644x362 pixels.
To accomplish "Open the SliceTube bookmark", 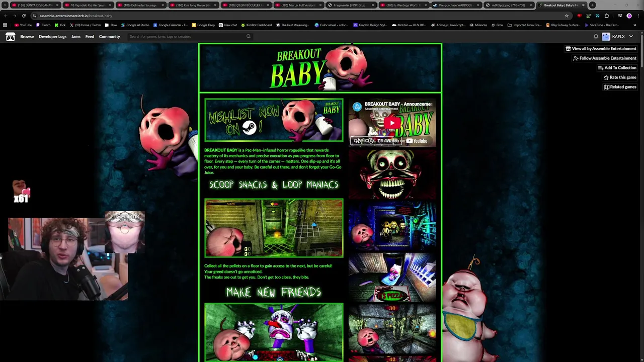I will (x=602, y=25).
